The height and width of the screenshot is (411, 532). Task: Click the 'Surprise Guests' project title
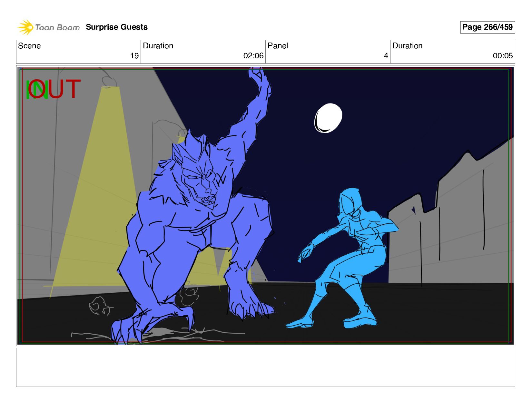pos(117,27)
